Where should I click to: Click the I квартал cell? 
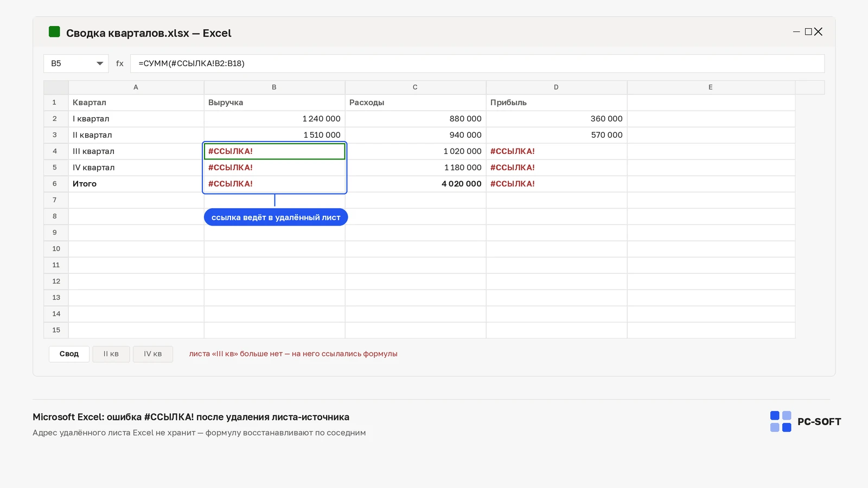136,119
